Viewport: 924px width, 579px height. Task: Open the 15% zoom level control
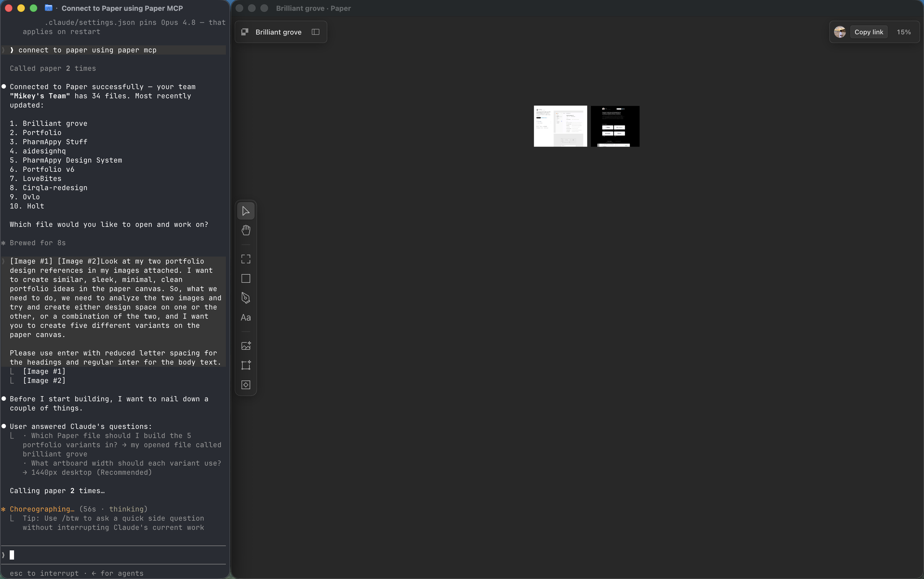(903, 32)
